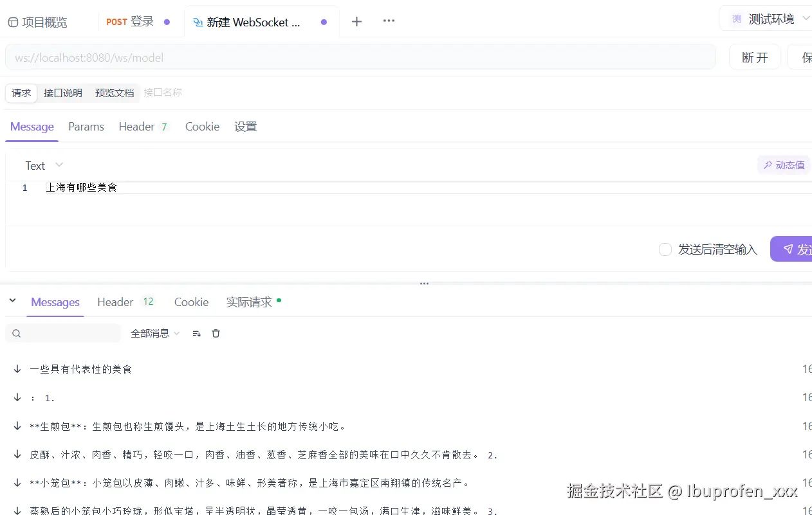Open the Params tab
This screenshot has height=515, width=812.
click(x=86, y=127)
